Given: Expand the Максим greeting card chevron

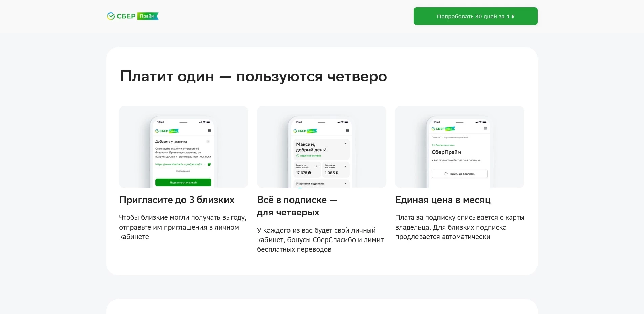Looking at the screenshot, I should tap(345, 143).
